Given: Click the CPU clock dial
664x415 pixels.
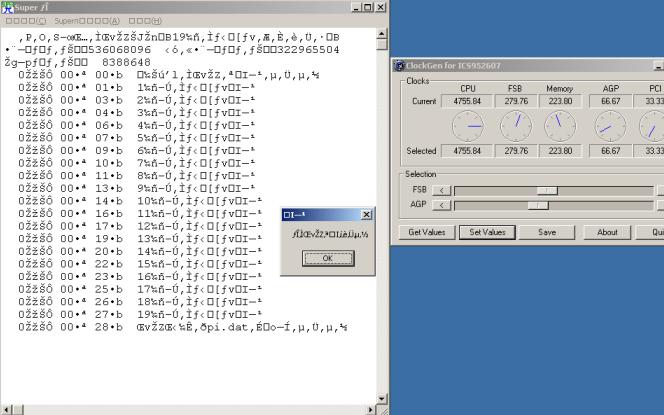Looking at the screenshot, I should (x=467, y=125).
